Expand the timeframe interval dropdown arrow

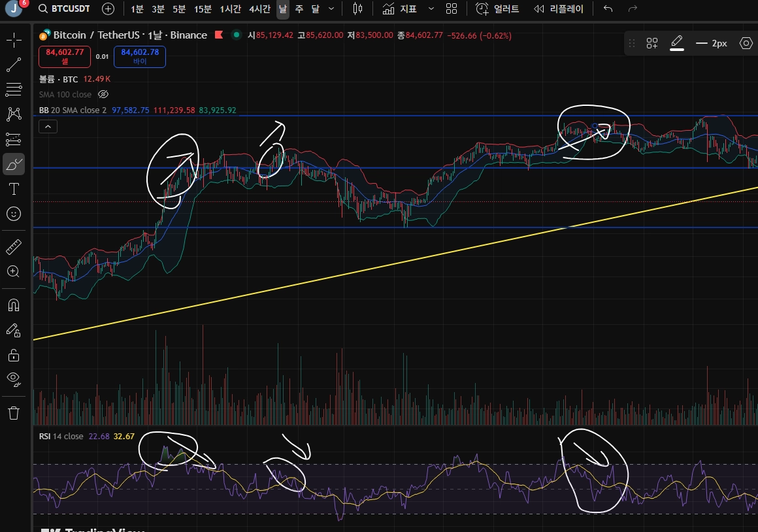tap(331, 8)
